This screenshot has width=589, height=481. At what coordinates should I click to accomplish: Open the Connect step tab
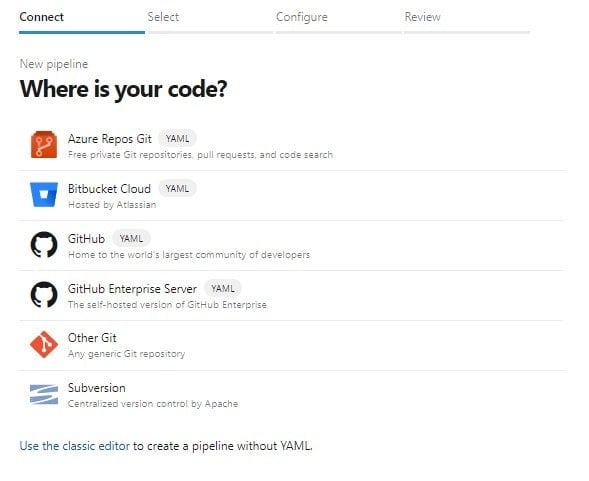[x=41, y=17]
